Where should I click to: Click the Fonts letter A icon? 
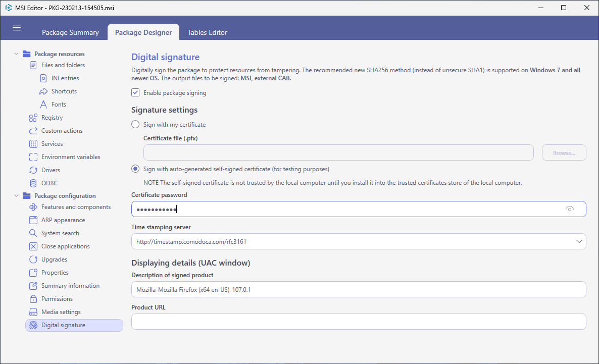(43, 105)
